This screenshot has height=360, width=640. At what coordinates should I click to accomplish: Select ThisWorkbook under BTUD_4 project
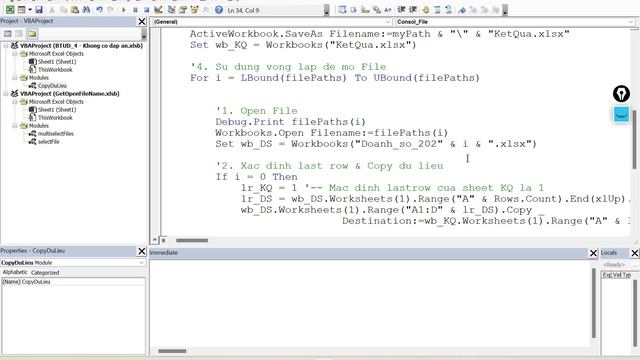tap(55, 70)
